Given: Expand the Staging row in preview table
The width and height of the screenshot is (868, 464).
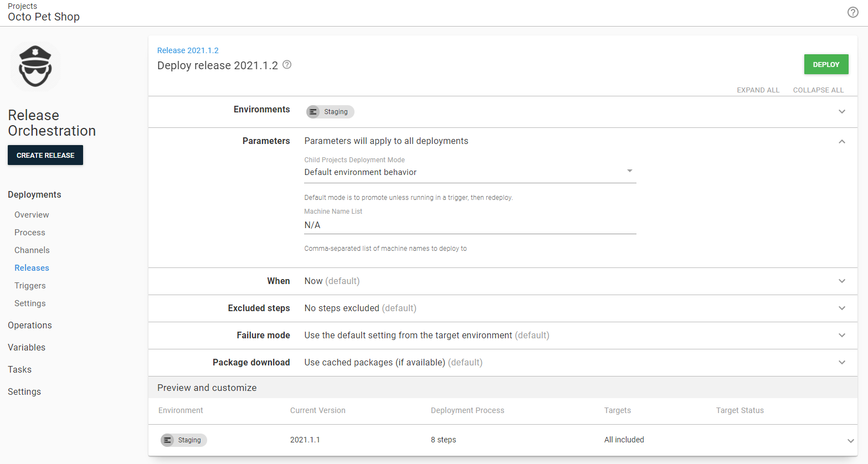Looking at the screenshot, I should tap(850, 441).
